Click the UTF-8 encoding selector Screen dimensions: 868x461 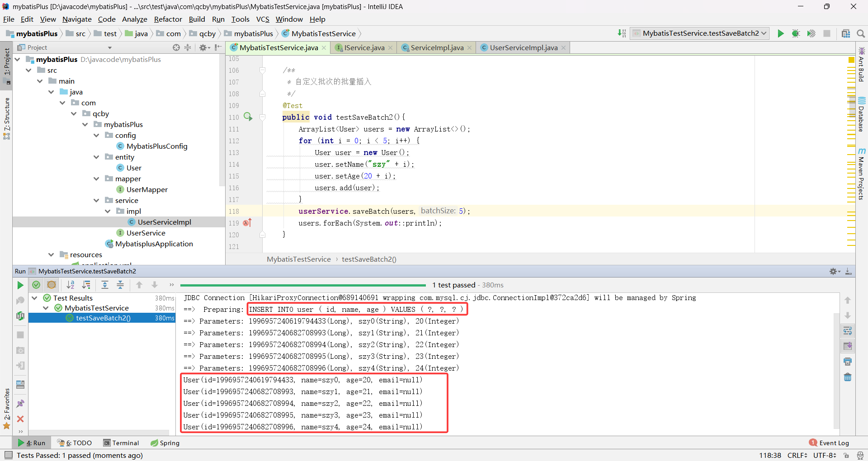point(825,455)
